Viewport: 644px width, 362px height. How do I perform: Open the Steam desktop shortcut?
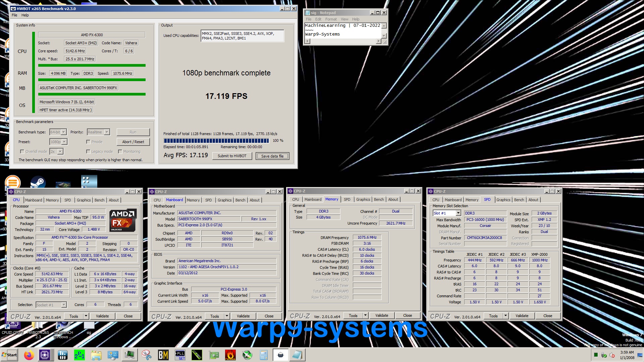point(38,182)
